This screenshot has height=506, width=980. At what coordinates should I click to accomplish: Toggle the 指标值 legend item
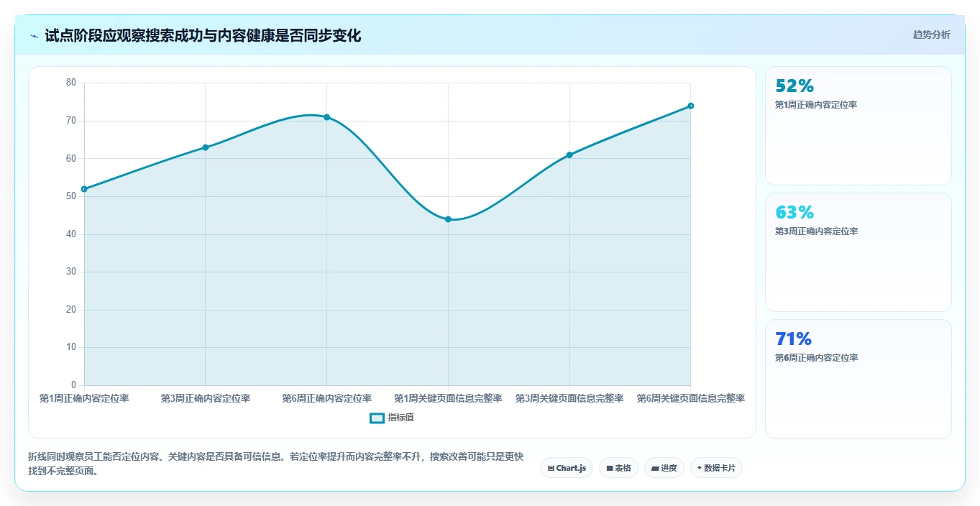click(x=392, y=418)
